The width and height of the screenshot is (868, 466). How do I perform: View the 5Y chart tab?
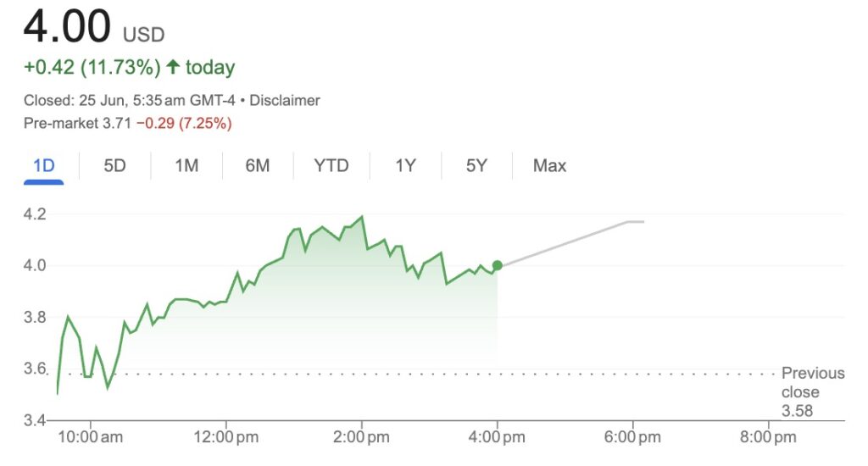476,165
